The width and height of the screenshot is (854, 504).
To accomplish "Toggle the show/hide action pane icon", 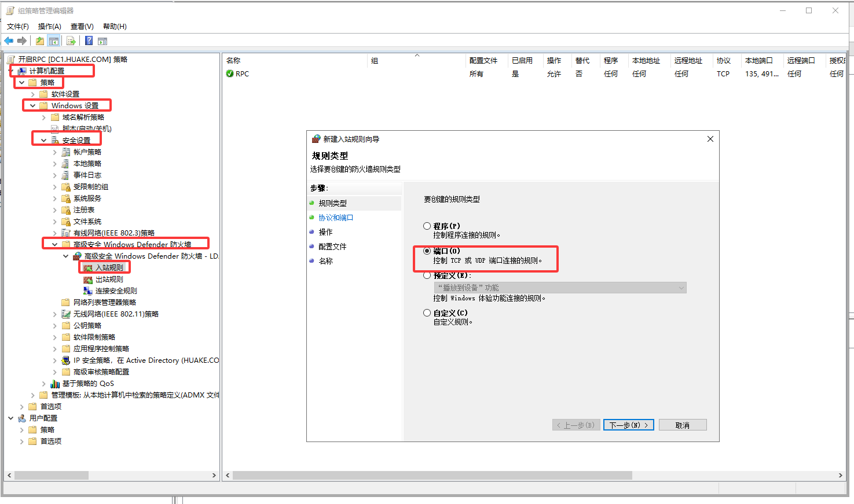I will (102, 41).
